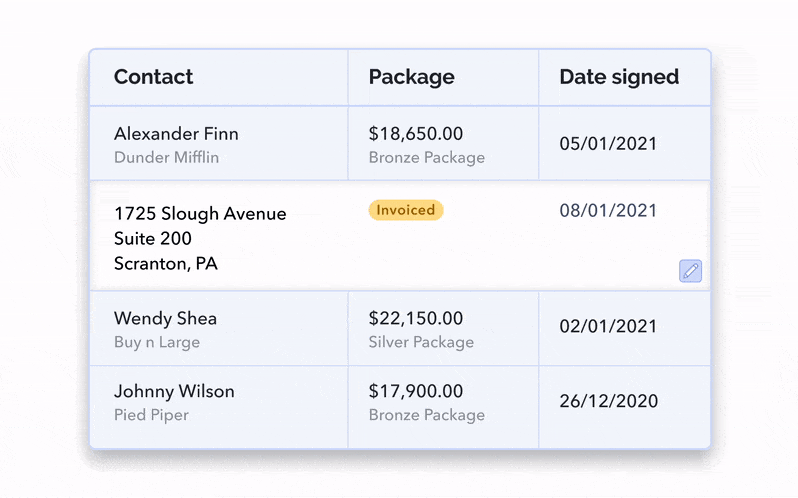Screen dimensions: 798x498
Task: Click the 1725 Slough Avenue address
Action: click(x=200, y=214)
